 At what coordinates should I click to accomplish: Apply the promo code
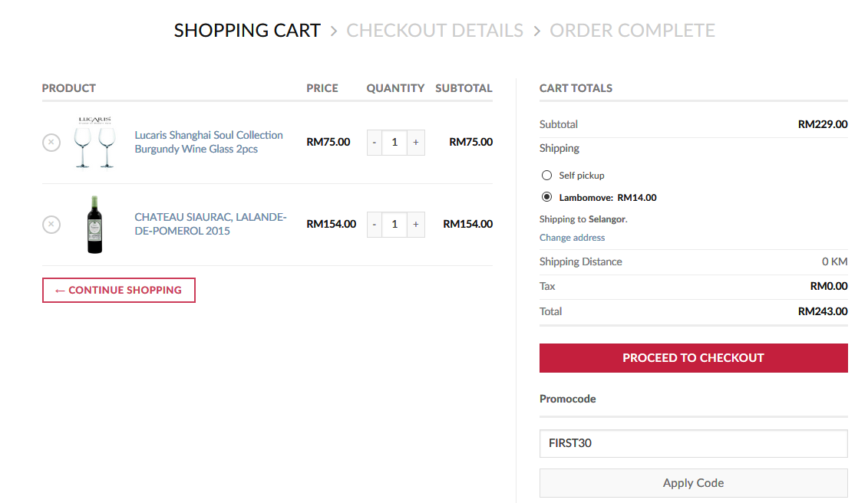tap(693, 483)
